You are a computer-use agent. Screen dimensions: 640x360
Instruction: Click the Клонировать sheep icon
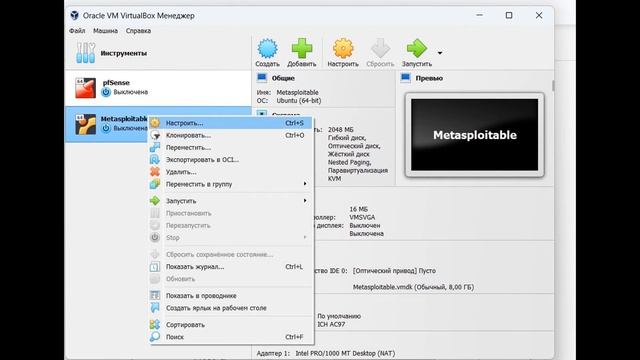155,135
